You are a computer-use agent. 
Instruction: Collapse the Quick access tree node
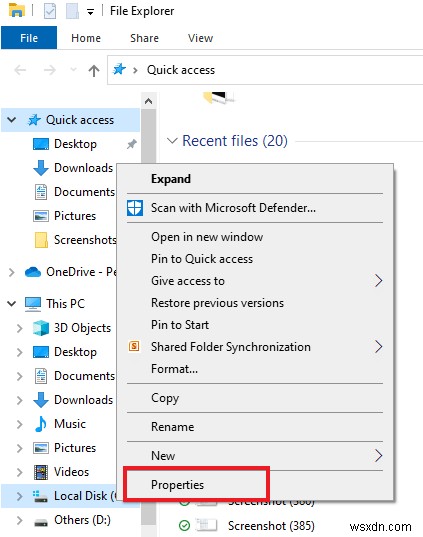point(12,120)
